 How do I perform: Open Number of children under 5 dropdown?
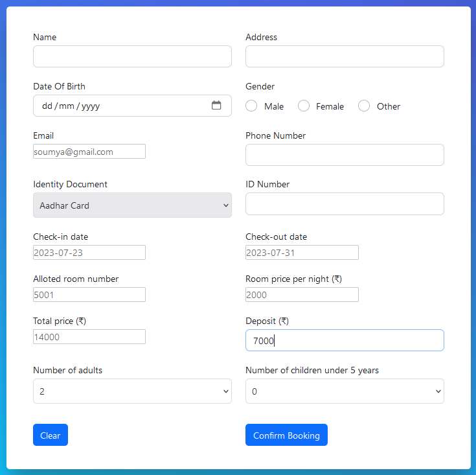coord(345,391)
